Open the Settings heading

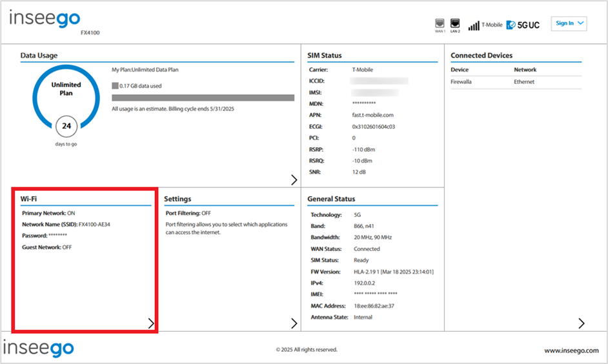click(177, 199)
